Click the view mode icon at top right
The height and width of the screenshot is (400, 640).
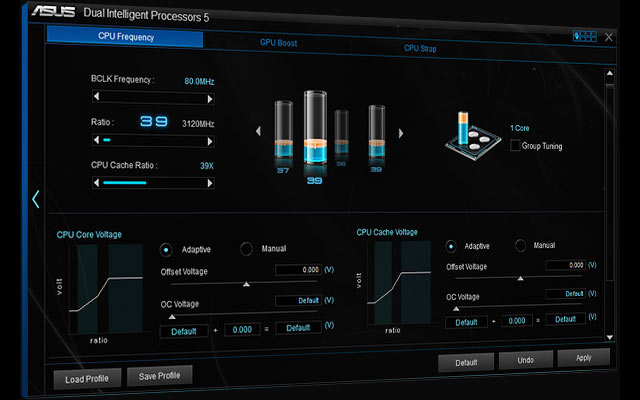[x=584, y=36]
